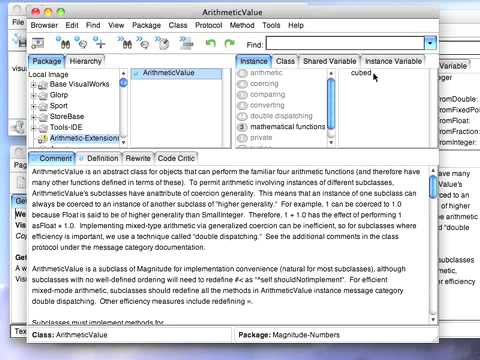The width and height of the screenshot is (480, 360).
Task: Expand the Glorp tree node
Action: pos(33,96)
